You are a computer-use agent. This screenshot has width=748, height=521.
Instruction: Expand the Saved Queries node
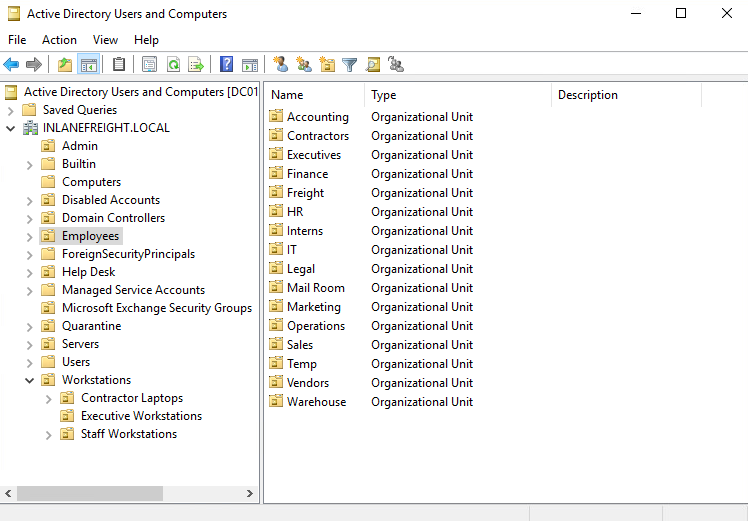click(x=10, y=110)
